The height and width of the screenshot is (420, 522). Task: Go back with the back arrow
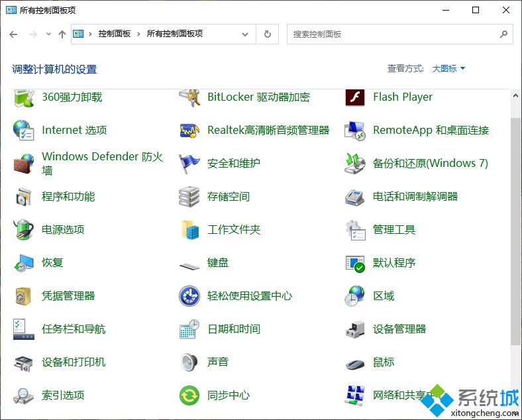click(x=13, y=34)
